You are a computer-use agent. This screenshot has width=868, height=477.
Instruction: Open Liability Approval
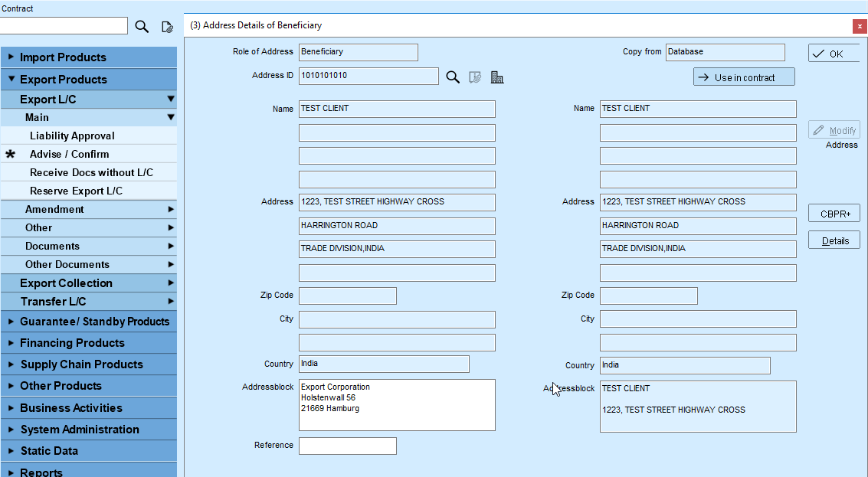pos(89,136)
